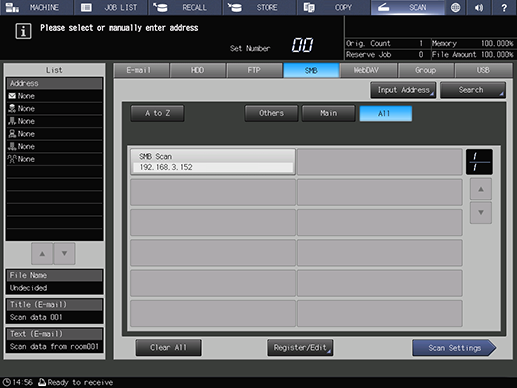Open the JOB LIST screen
This screenshot has width=517, height=388.
click(111, 7)
